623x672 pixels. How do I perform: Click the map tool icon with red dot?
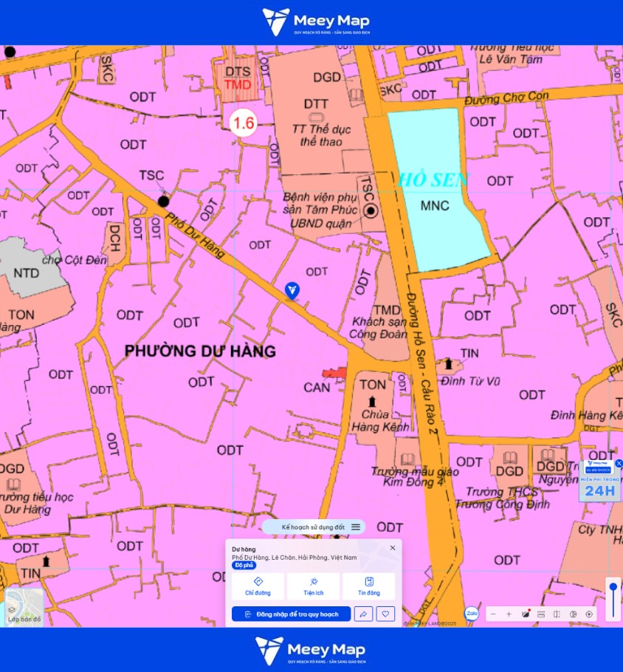(x=526, y=614)
